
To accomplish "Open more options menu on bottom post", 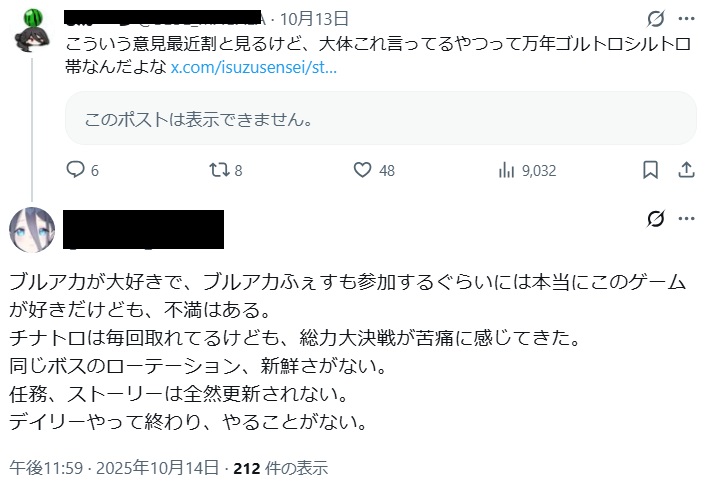I will (x=685, y=219).
